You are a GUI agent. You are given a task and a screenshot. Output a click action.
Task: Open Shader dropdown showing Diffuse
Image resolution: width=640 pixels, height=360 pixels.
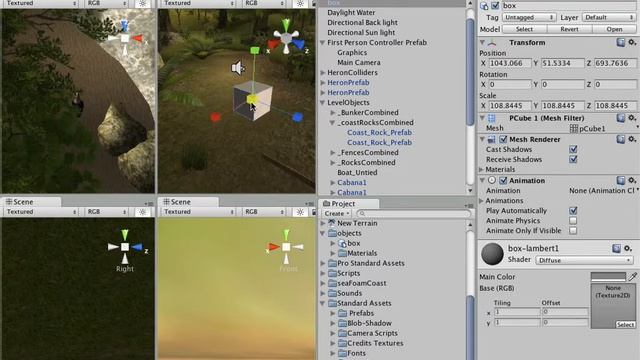tap(584, 260)
